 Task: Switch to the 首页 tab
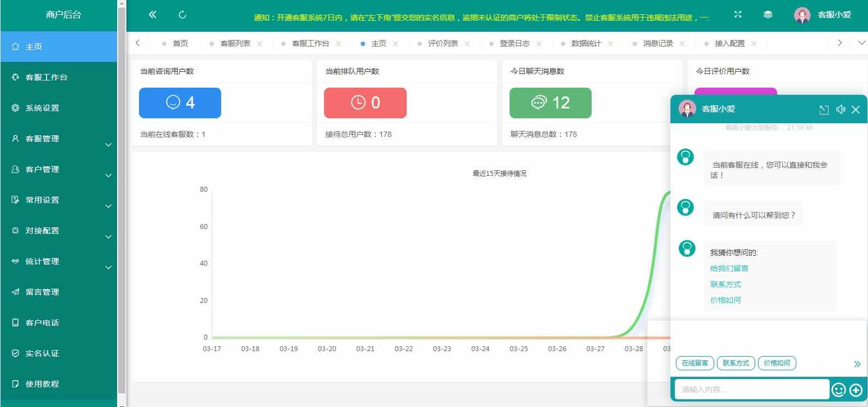(x=175, y=43)
